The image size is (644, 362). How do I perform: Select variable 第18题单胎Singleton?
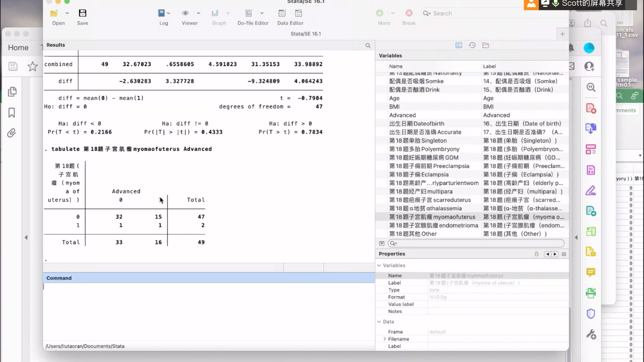coord(472,141)
